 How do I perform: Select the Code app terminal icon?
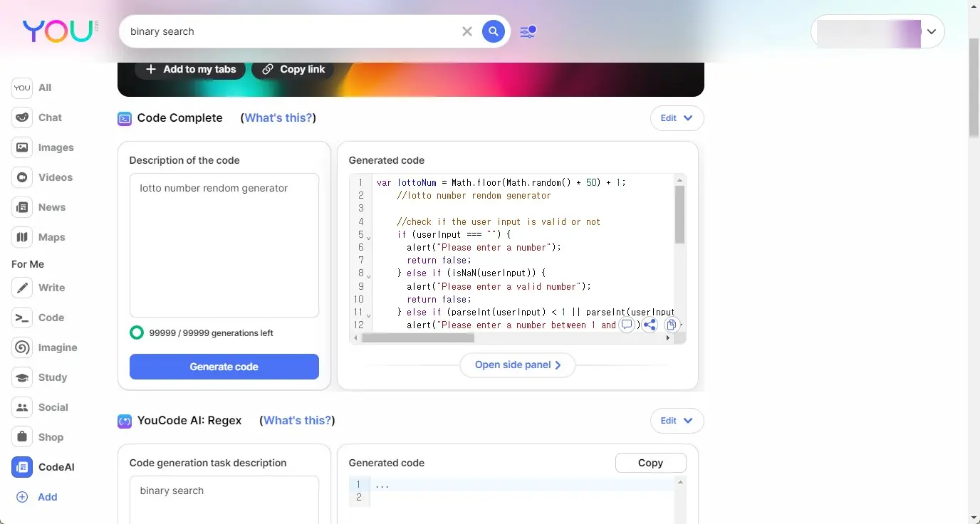click(x=22, y=318)
